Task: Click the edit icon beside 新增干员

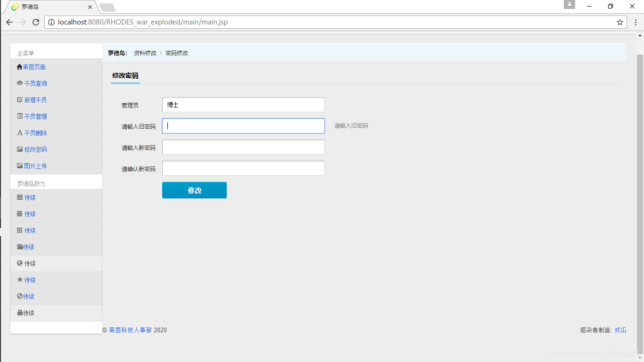Action: [x=20, y=100]
